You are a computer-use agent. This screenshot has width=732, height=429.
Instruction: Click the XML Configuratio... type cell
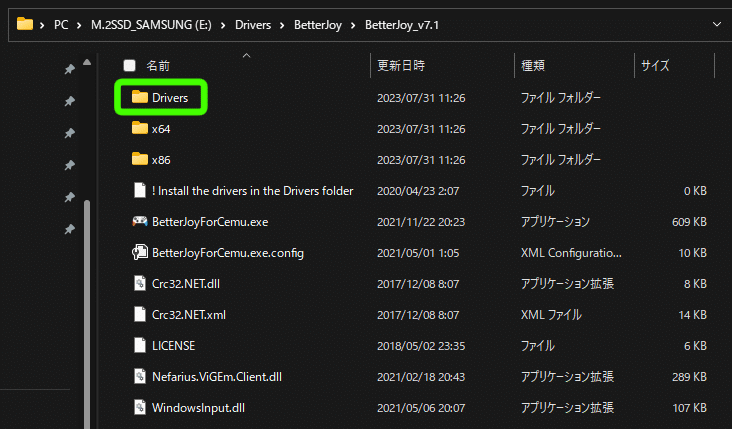pos(571,253)
